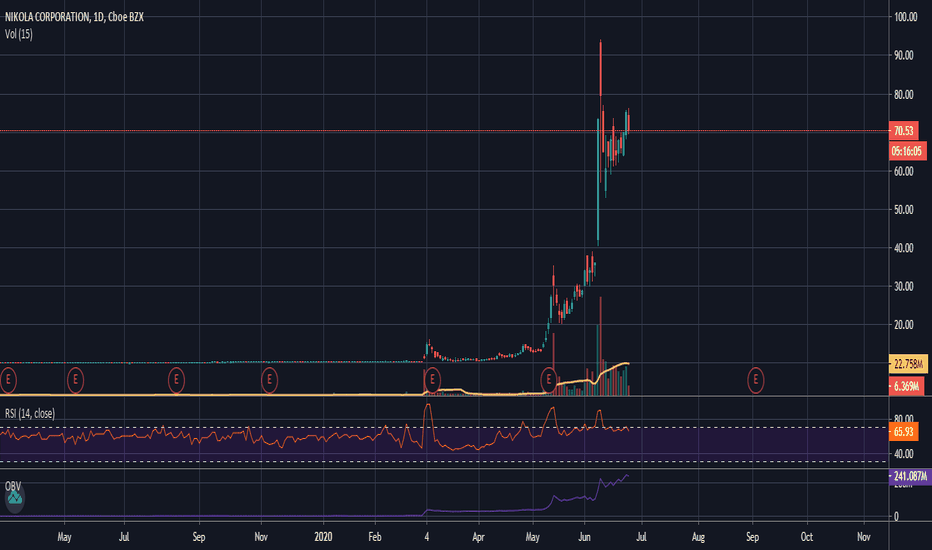Click the tallest red volume bar in June

[600, 346]
